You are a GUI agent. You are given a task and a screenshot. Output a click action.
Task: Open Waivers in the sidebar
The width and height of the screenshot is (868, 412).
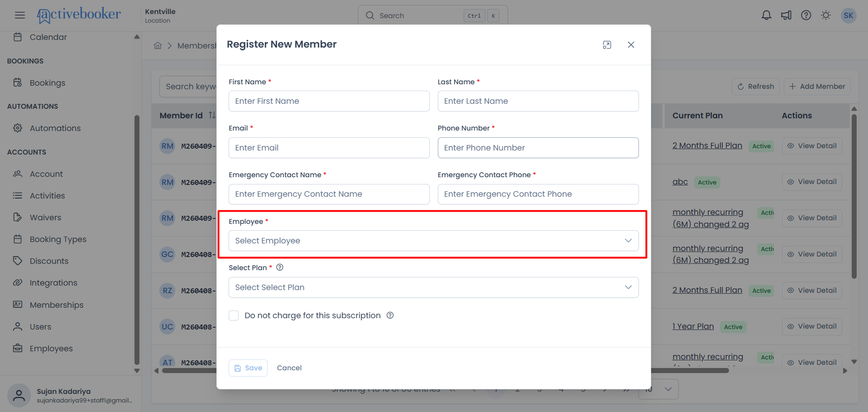click(x=45, y=218)
